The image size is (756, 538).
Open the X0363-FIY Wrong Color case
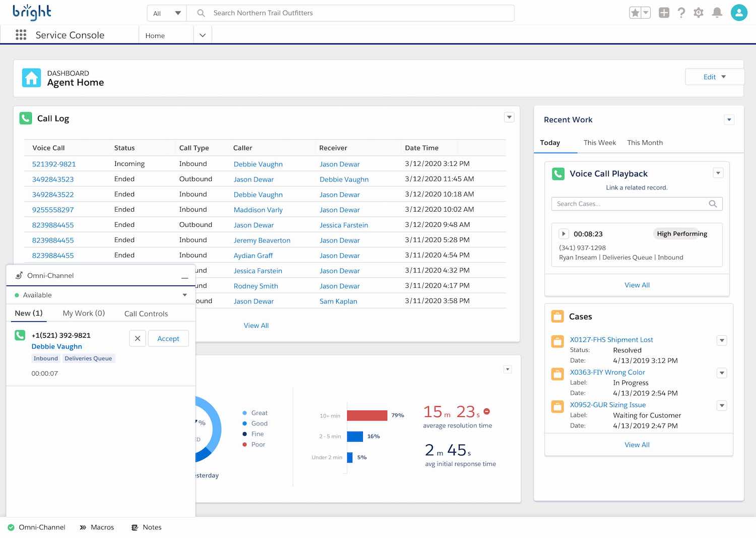607,372
